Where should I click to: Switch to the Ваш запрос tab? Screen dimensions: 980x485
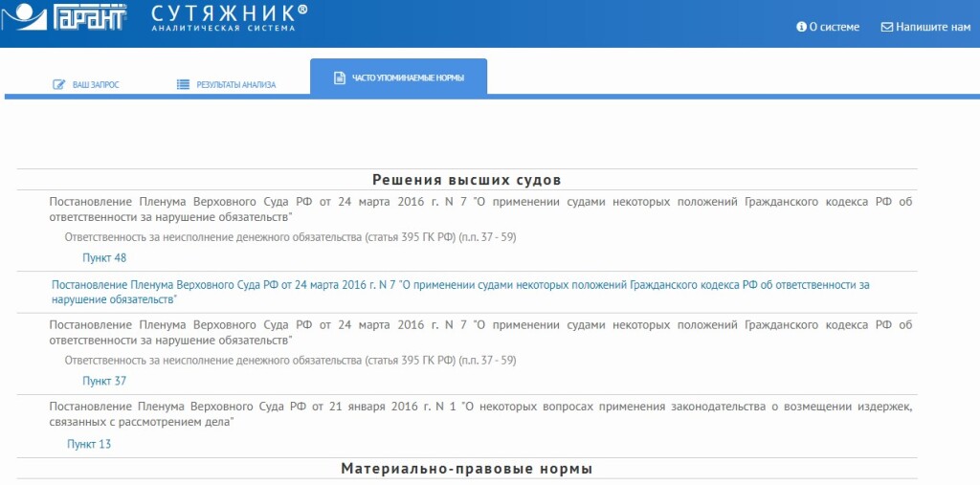tap(96, 84)
